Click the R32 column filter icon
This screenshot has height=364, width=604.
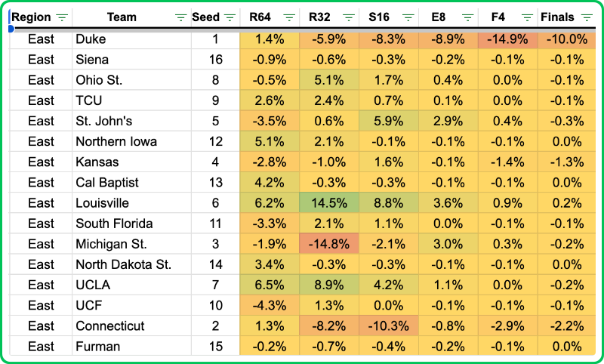348,17
